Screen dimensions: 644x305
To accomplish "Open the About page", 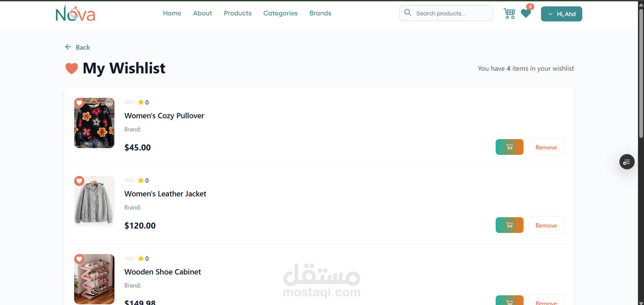I will coord(202,13).
